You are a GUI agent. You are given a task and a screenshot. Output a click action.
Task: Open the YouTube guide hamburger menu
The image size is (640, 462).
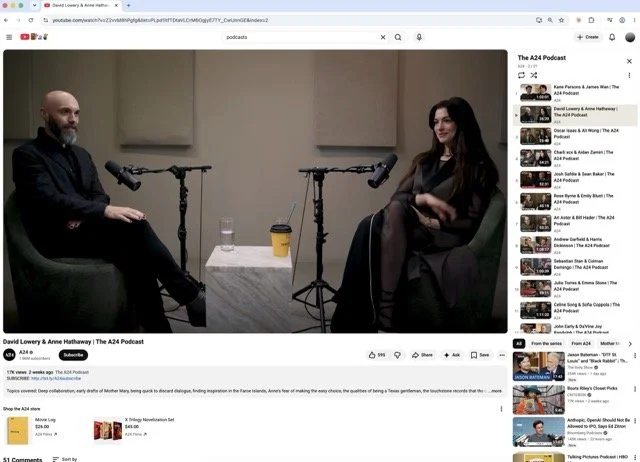pos(9,37)
